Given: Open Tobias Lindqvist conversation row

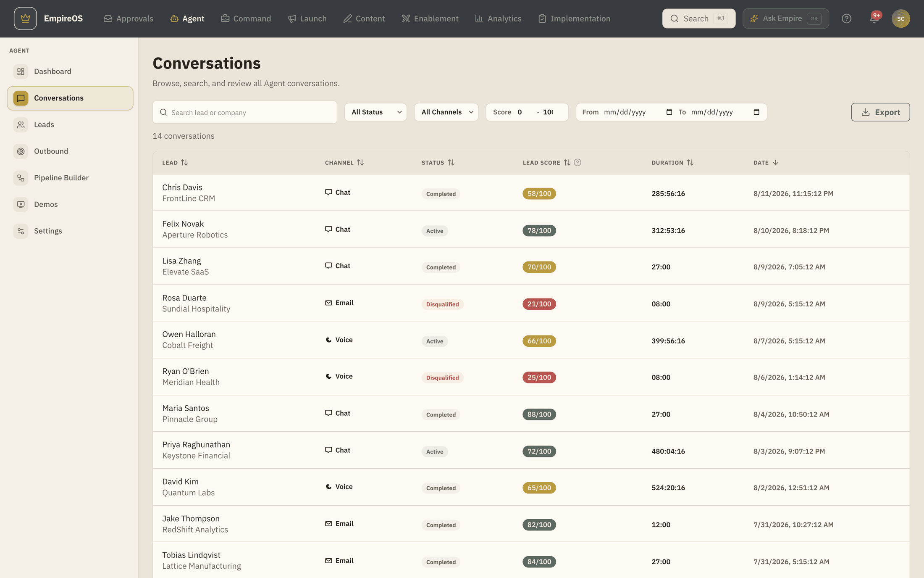Looking at the screenshot, I should pyautogui.click(x=531, y=561).
